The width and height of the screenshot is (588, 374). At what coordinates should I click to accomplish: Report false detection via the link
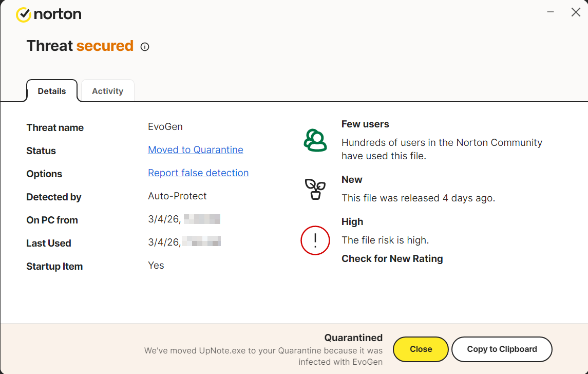[198, 173]
